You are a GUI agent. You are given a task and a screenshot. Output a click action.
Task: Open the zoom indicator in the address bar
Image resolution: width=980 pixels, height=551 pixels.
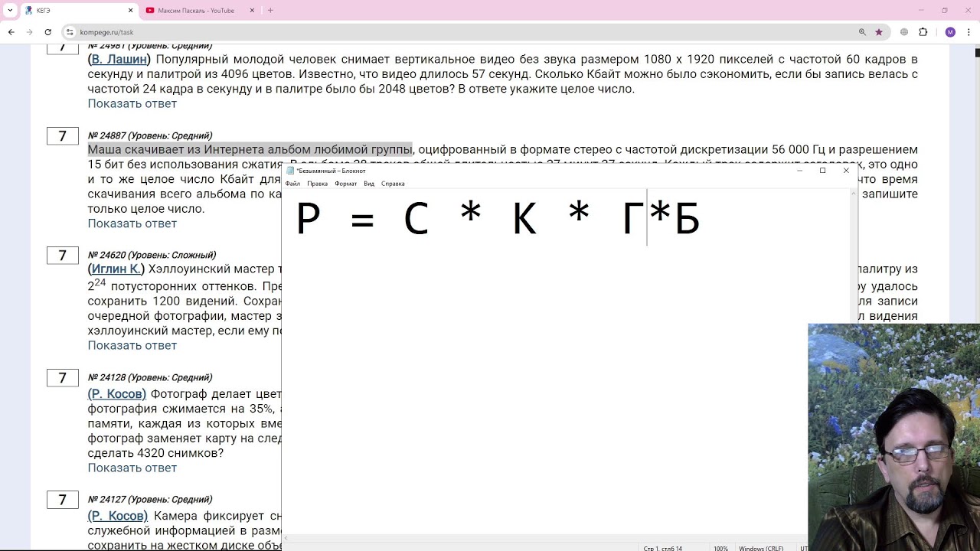[x=862, y=32]
